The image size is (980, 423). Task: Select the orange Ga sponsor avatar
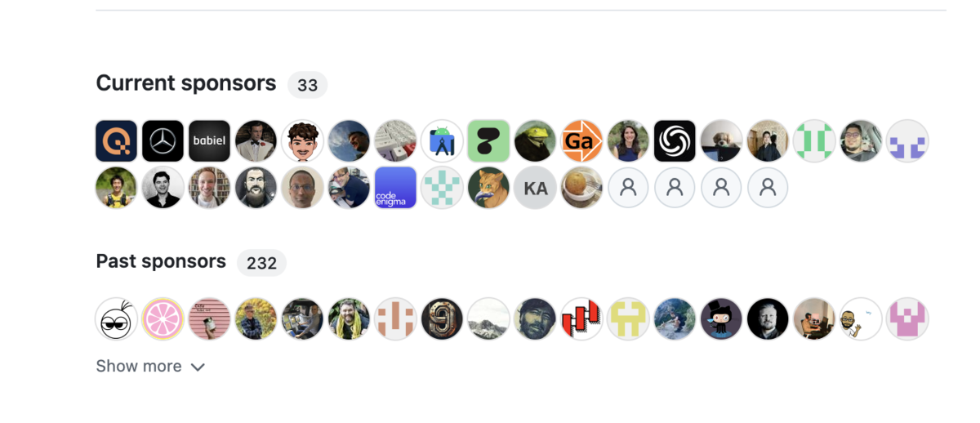[581, 141]
